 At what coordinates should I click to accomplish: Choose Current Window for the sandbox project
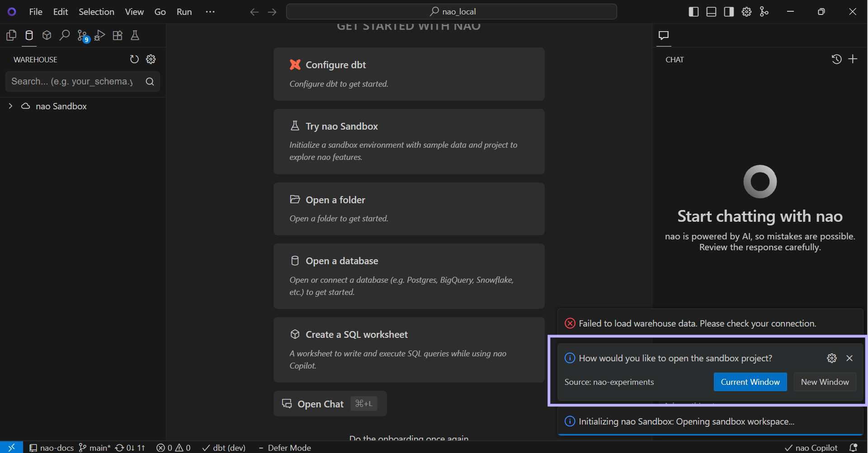[x=750, y=382]
